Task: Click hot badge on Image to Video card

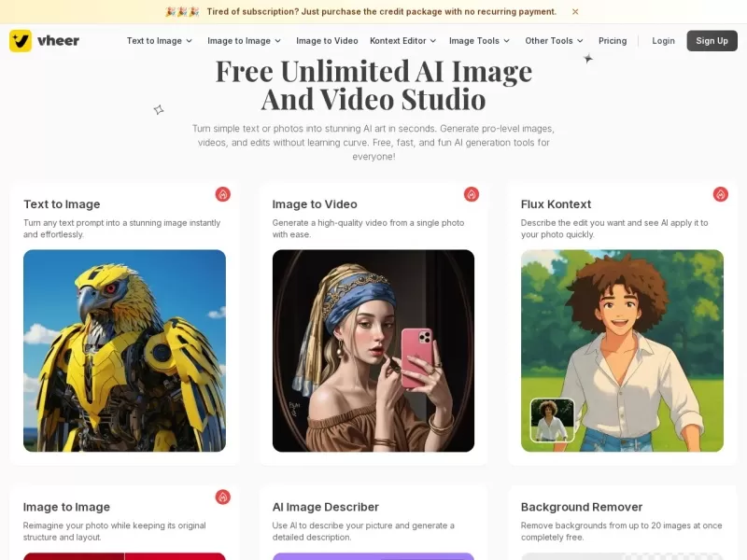Action: (x=472, y=194)
